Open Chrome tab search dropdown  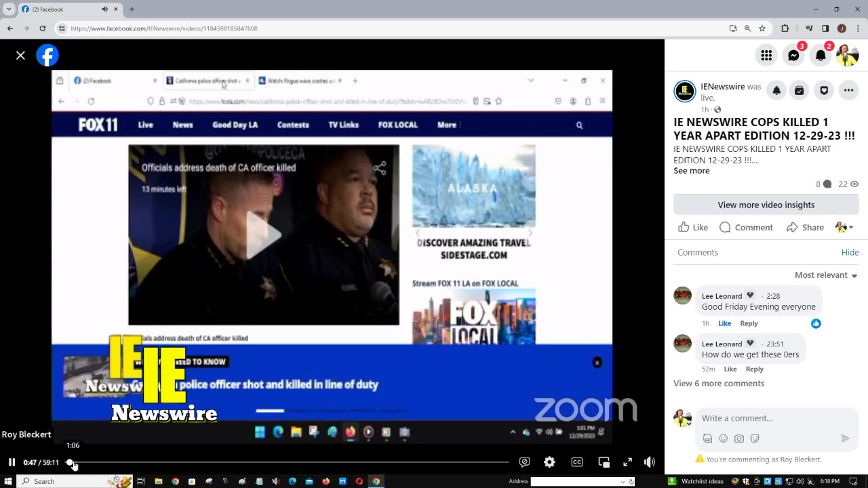point(9,9)
